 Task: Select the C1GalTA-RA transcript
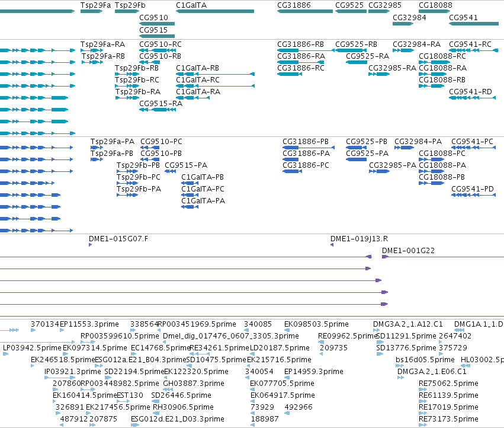[193, 98]
